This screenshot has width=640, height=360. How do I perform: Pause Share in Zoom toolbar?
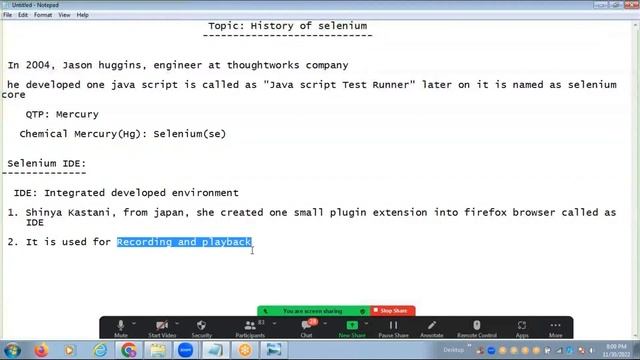coord(393,328)
